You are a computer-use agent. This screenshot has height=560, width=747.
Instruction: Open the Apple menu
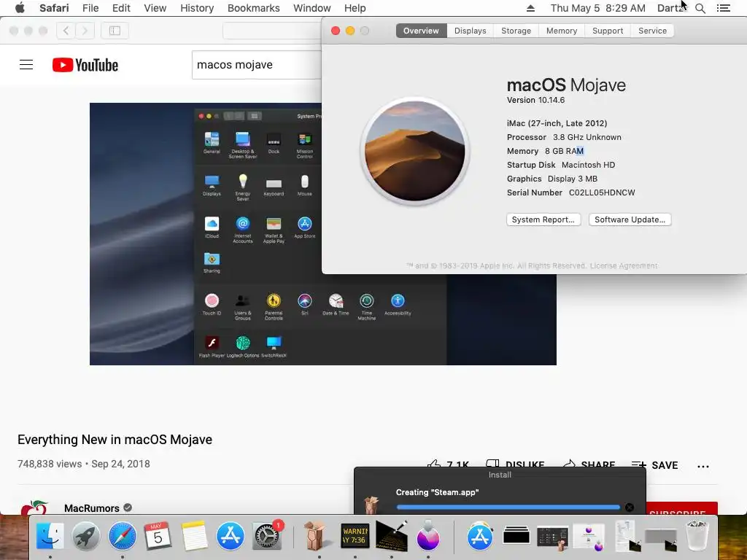pos(20,8)
